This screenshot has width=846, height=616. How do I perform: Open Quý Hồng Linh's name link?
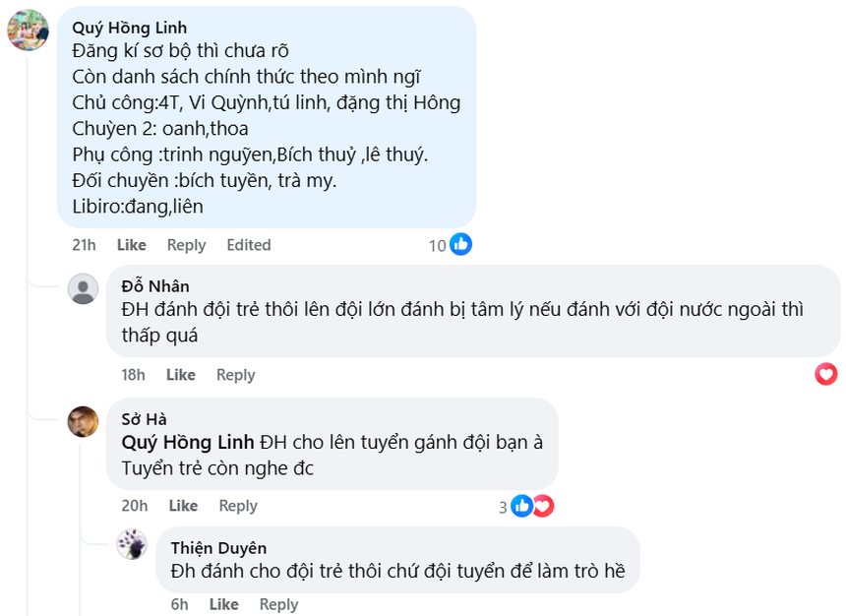click(129, 27)
